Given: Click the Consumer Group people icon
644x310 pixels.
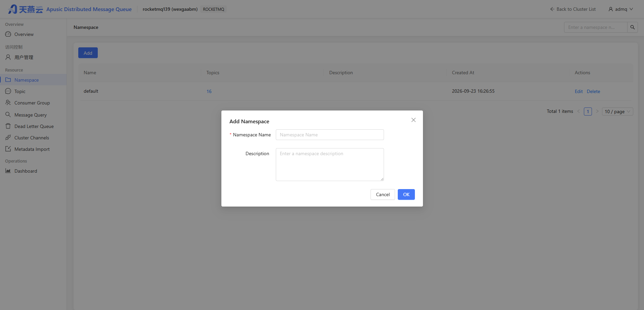Looking at the screenshot, I should coord(8,103).
